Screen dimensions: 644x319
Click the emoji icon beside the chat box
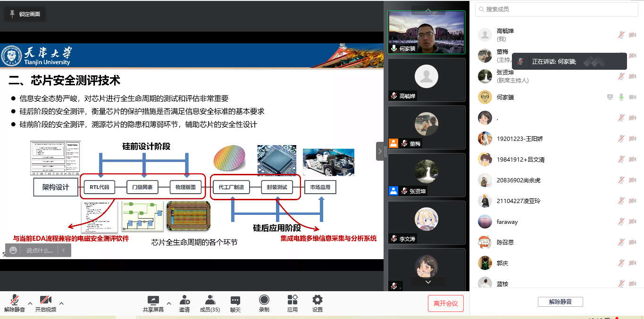13,251
